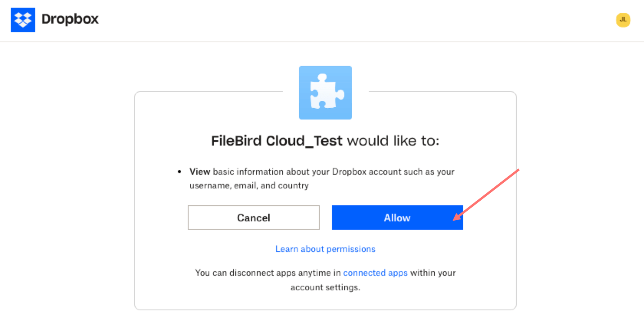The width and height of the screenshot is (644, 334).
Task: Click the "would like to:" heading text
Action: click(393, 141)
